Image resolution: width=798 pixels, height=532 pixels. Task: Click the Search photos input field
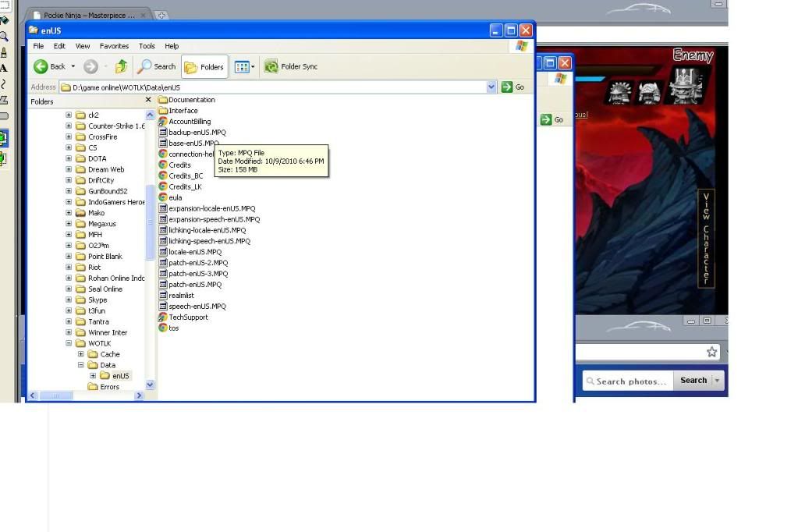point(628,381)
